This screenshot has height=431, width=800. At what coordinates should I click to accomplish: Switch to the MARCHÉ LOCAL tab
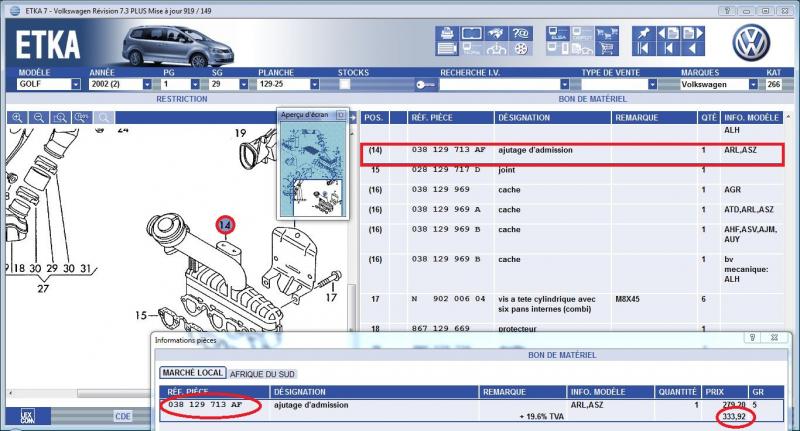(x=192, y=373)
